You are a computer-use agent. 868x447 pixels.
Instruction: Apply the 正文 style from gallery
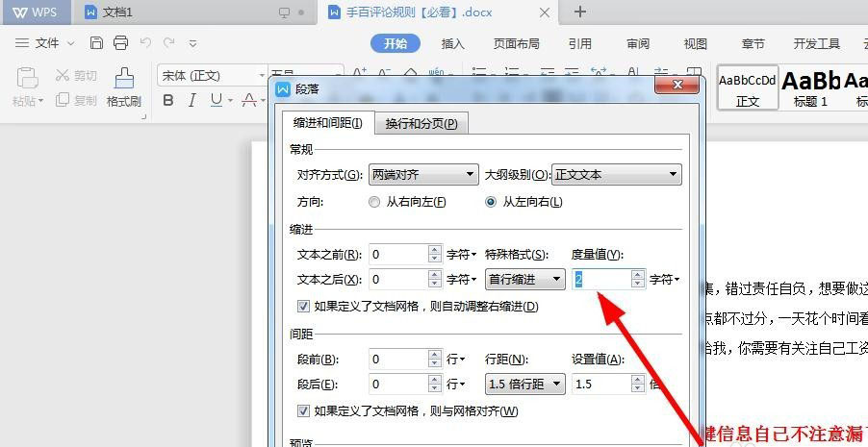tap(748, 87)
